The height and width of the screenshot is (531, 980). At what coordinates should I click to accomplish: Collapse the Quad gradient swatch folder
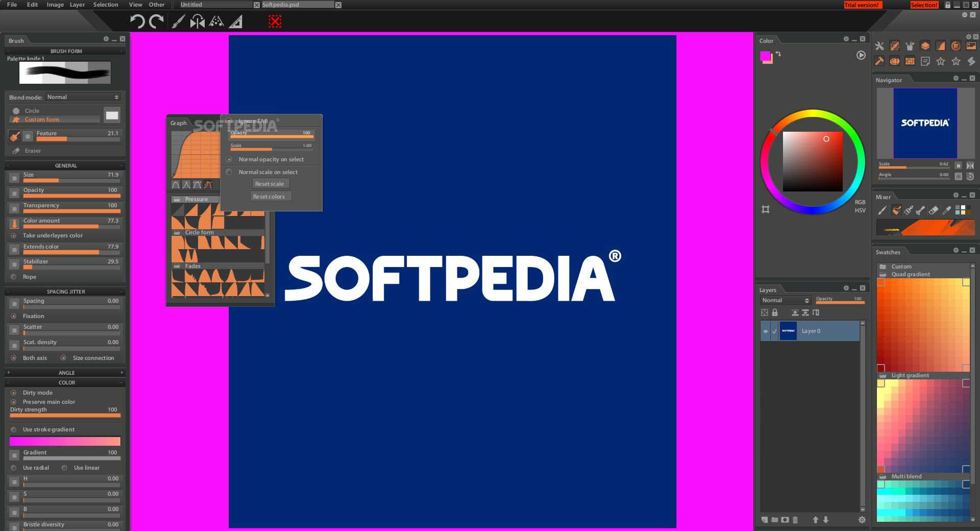click(x=883, y=274)
